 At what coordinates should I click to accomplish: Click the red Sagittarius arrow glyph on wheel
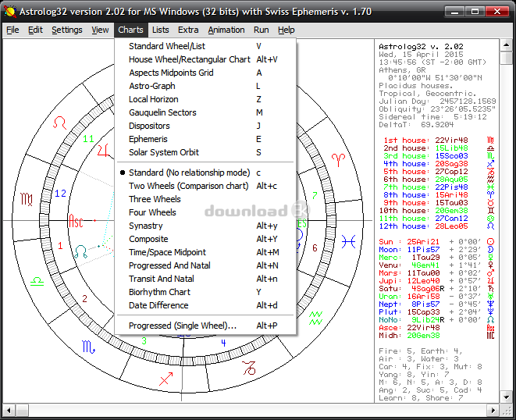pos(165,379)
